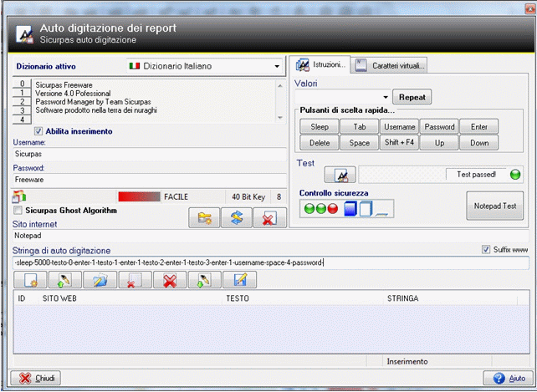Click the Sito internet field with Notepad
The image size is (537, 392).
[x=270, y=236]
